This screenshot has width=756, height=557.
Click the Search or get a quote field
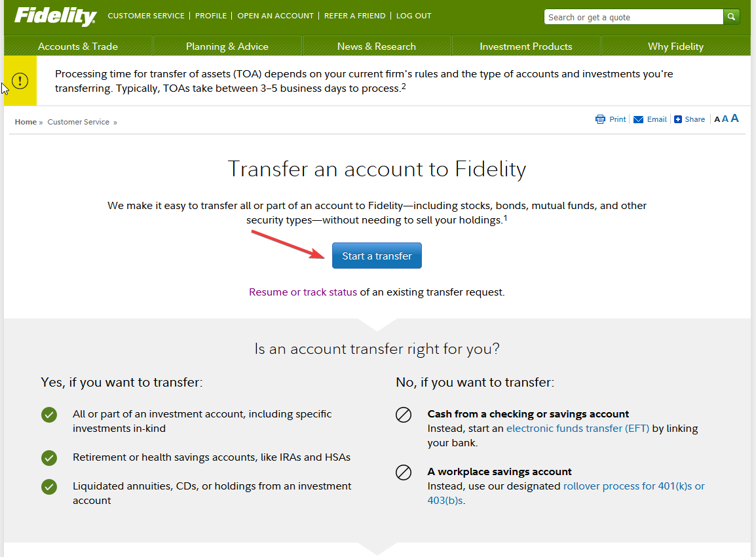(633, 17)
